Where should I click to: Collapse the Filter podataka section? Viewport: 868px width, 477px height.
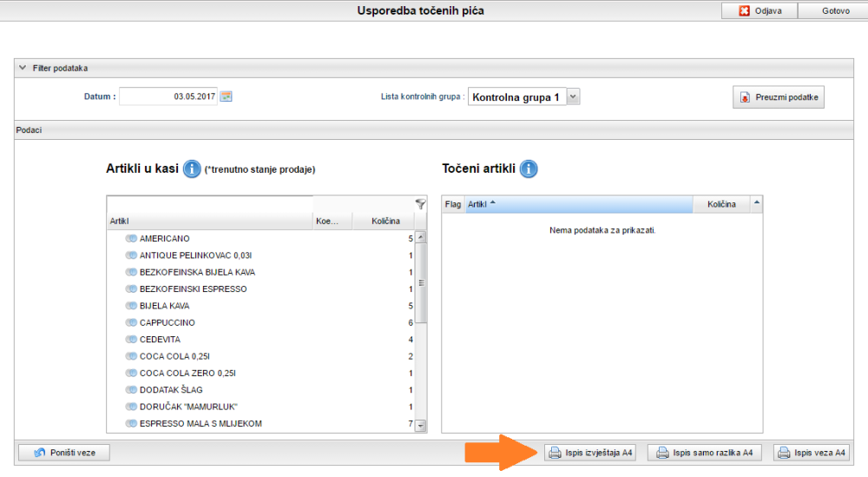pos(23,68)
